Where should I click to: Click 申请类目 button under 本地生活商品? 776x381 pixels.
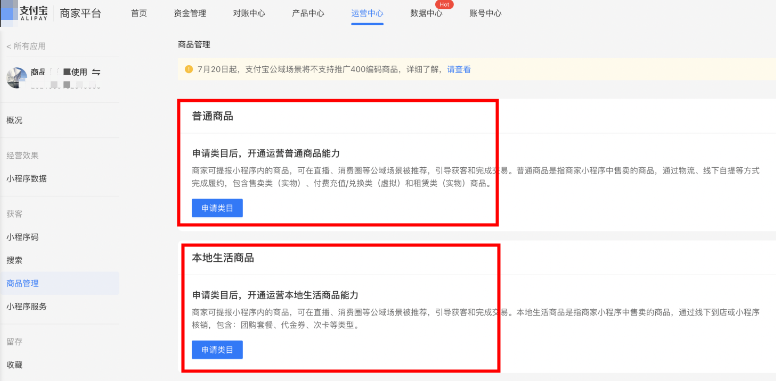point(217,350)
